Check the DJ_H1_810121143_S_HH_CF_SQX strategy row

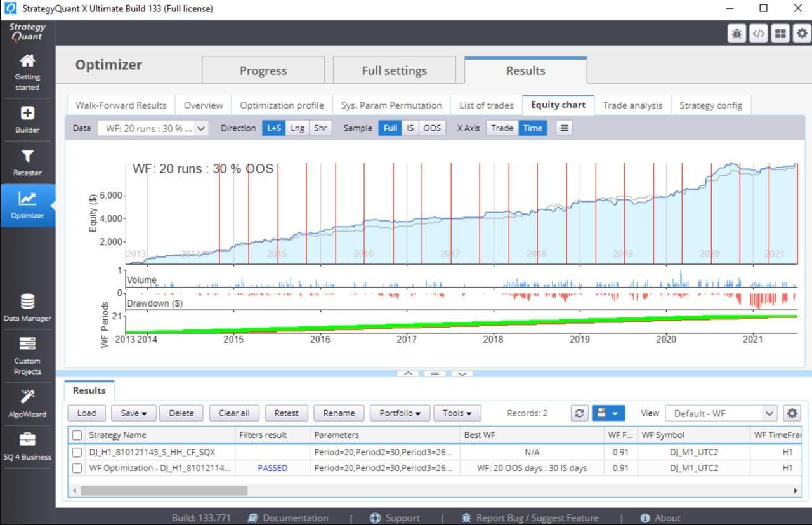click(x=77, y=453)
